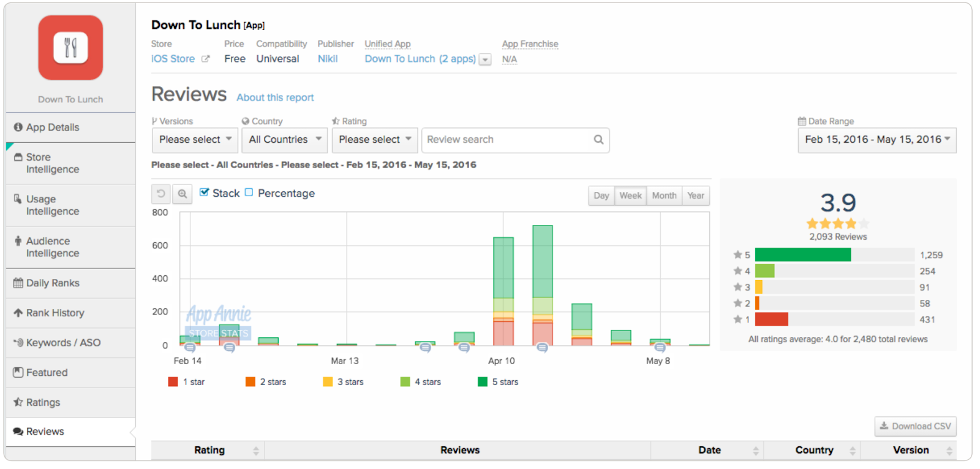The width and height of the screenshot is (980, 469).
Task: Toggle 3 stars series in chart legend
Action: [344, 382]
